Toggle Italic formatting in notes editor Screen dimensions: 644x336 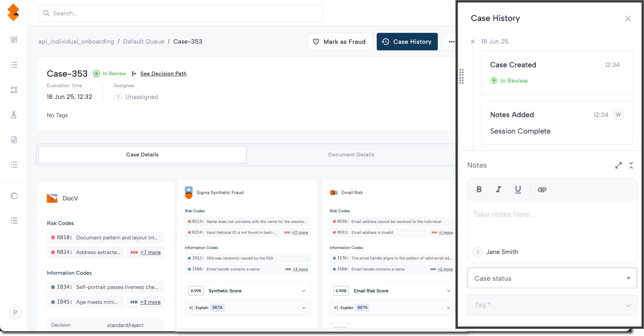point(498,189)
